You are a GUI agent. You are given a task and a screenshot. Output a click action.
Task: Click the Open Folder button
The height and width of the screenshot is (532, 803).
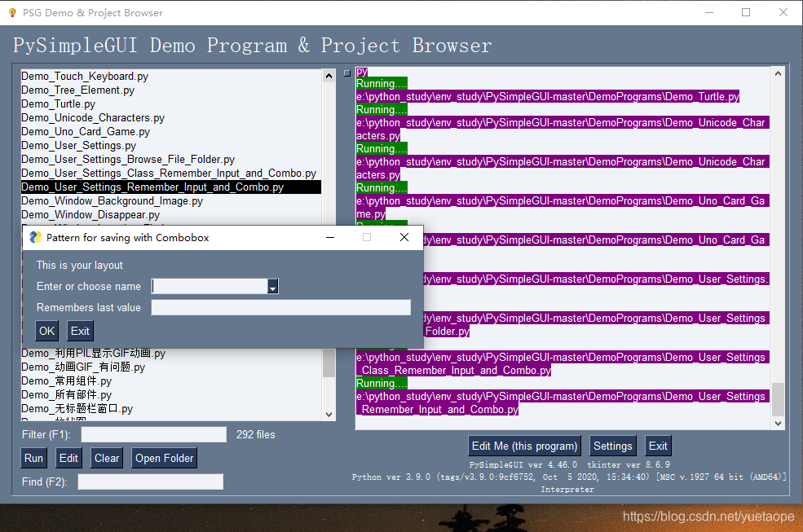tap(165, 458)
